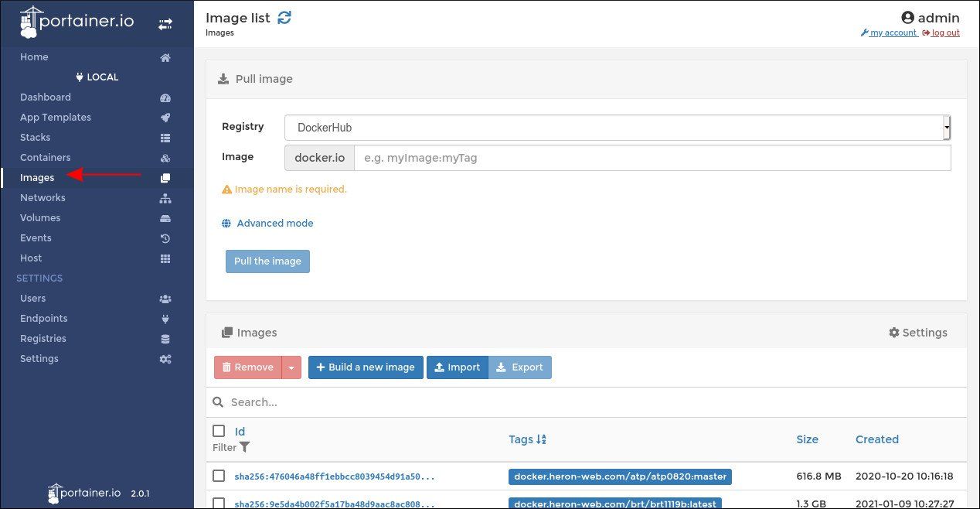Viewport: 980px width, 509px height.
Task: Open App Templates from the sidebar
Action: [55, 117]
